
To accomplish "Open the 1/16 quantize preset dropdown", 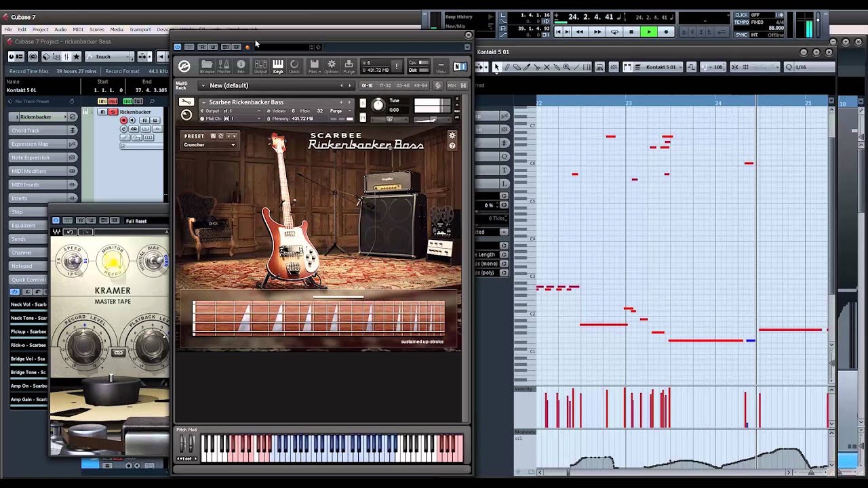I will point(809,67).
